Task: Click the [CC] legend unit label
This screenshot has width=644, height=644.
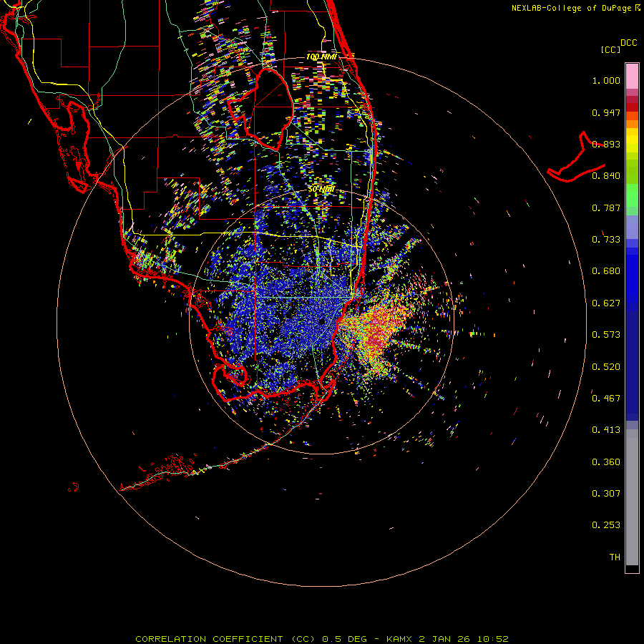Action: point(610,49)
